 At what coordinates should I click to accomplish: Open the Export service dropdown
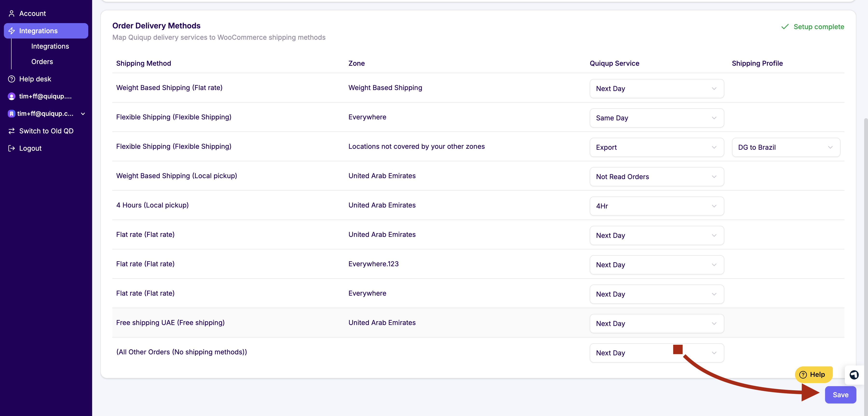coord(656,147)
